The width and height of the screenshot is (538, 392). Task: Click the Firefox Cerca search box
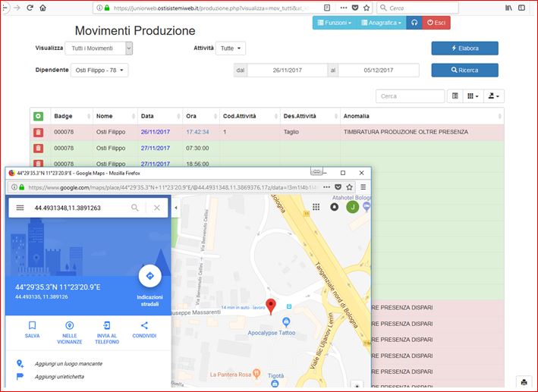(x=417, y=8)
